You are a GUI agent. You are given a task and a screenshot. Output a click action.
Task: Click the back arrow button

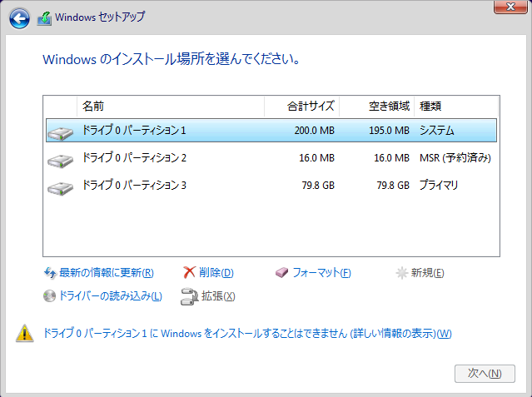[19, 17]
